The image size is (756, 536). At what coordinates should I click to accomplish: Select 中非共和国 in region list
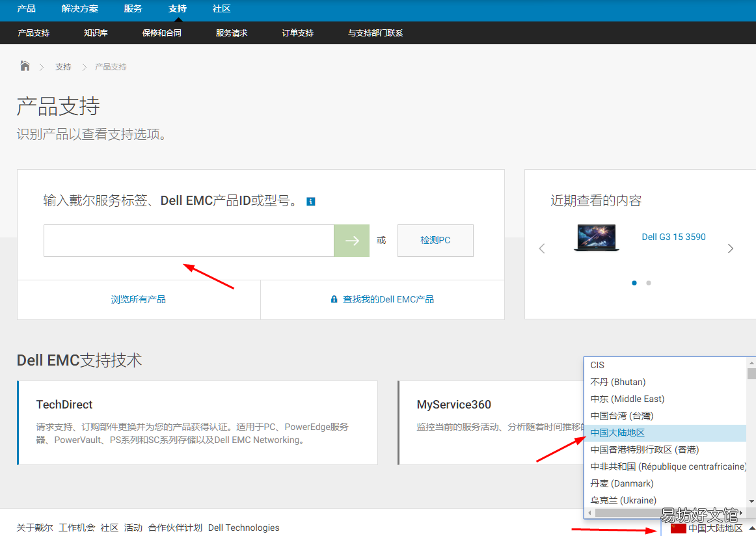click(x=666, y=466)
